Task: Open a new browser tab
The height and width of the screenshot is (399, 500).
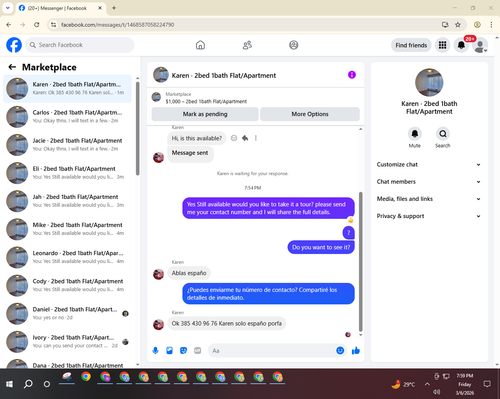Action: click(114, 8)
